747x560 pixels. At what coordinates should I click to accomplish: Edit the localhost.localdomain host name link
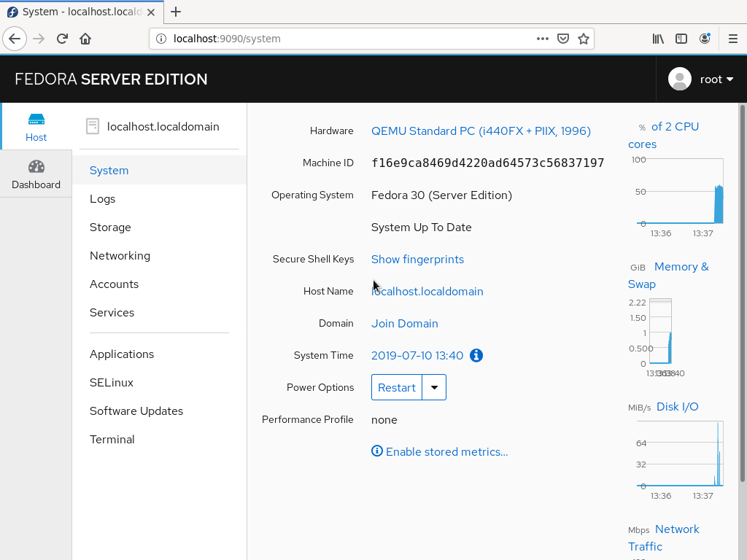tap(427, 292)
